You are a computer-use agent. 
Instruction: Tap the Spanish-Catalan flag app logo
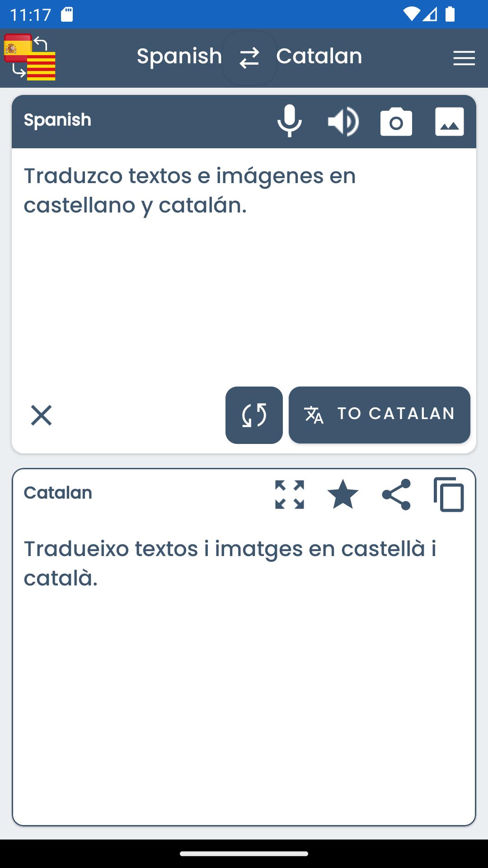pos(30,58)
